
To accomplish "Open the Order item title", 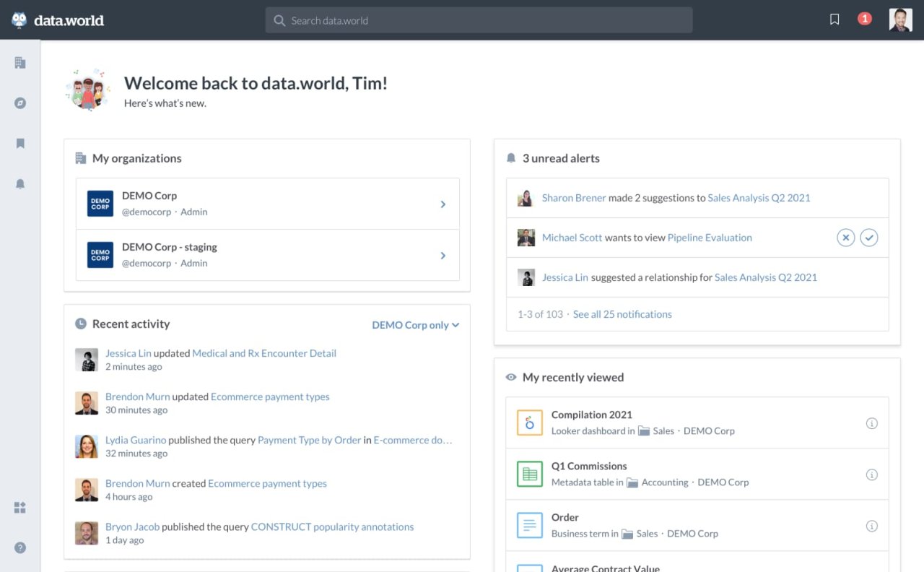I will click(x=565, y=517).
